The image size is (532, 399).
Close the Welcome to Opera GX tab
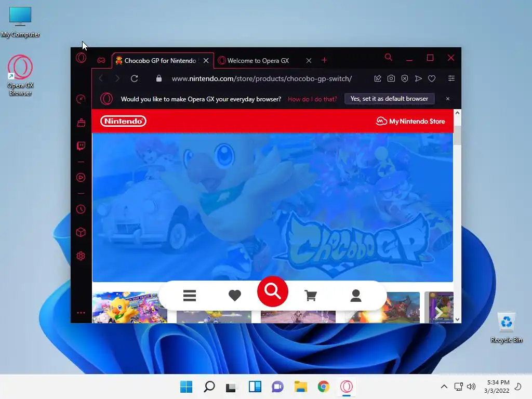(x=309, y=61)
